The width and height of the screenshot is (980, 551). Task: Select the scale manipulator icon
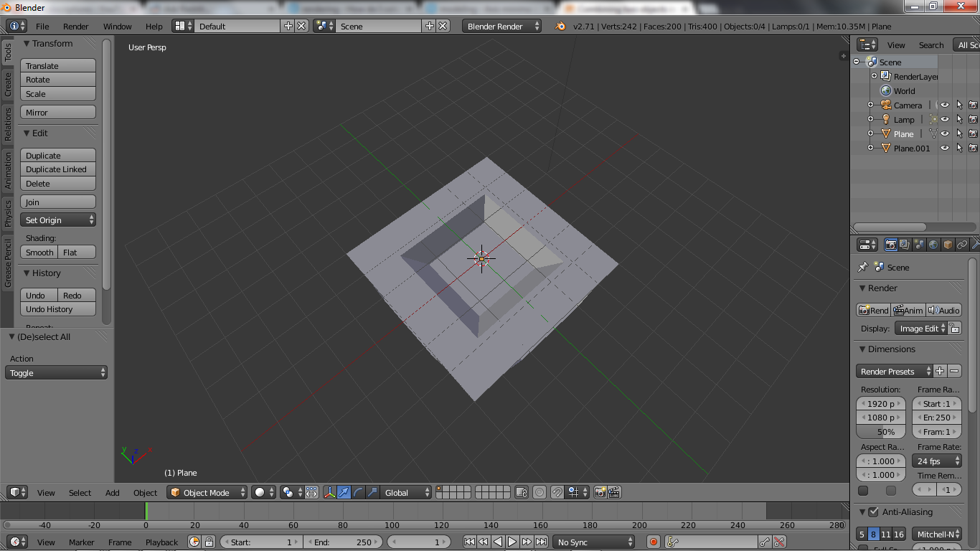373,492
